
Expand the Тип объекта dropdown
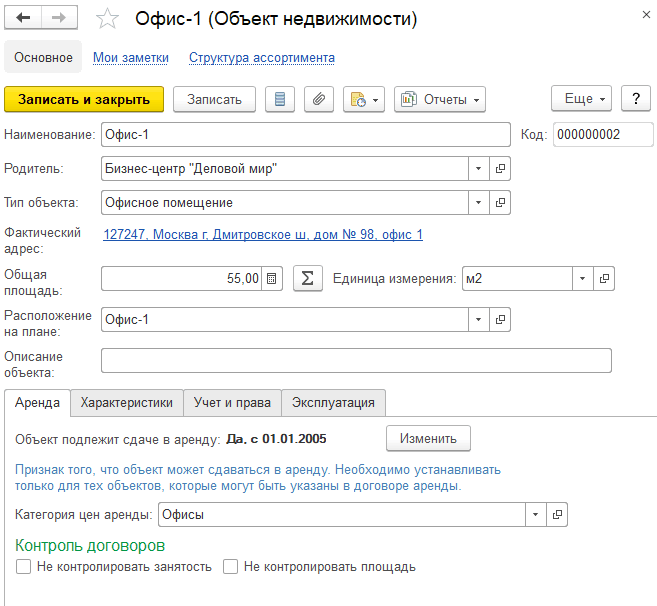[x=479, y=203]
